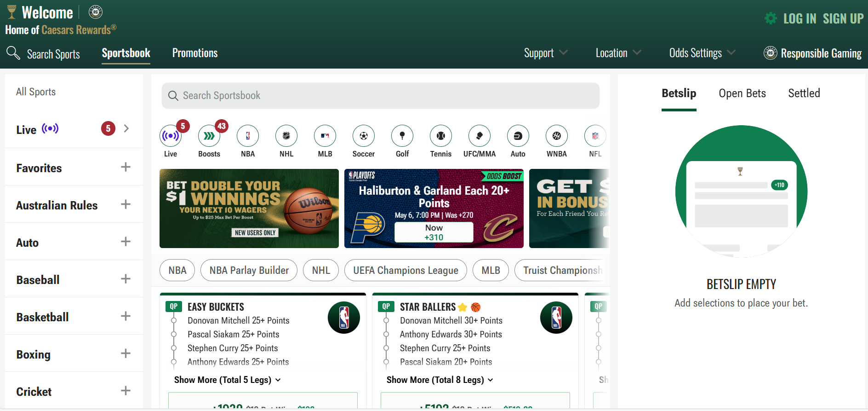Select the UFC/MMA glove icon
Screen dimensions: 868x411
point(480,136)
